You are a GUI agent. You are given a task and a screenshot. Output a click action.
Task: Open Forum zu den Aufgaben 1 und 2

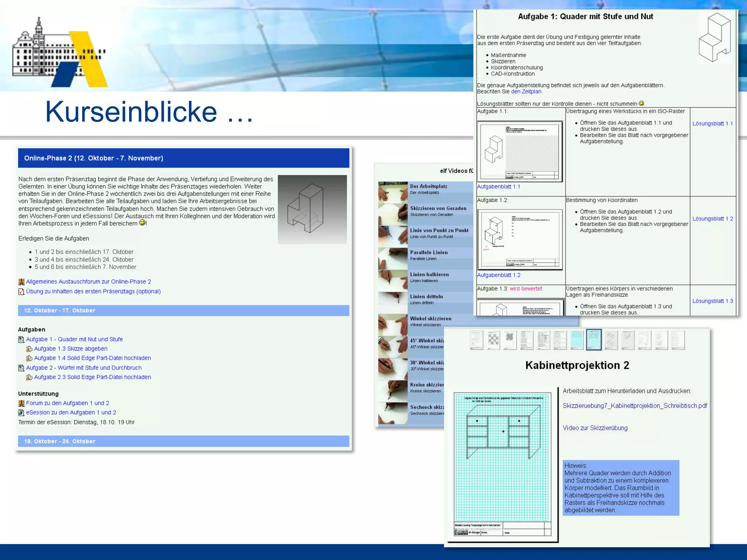coord(67,403)
